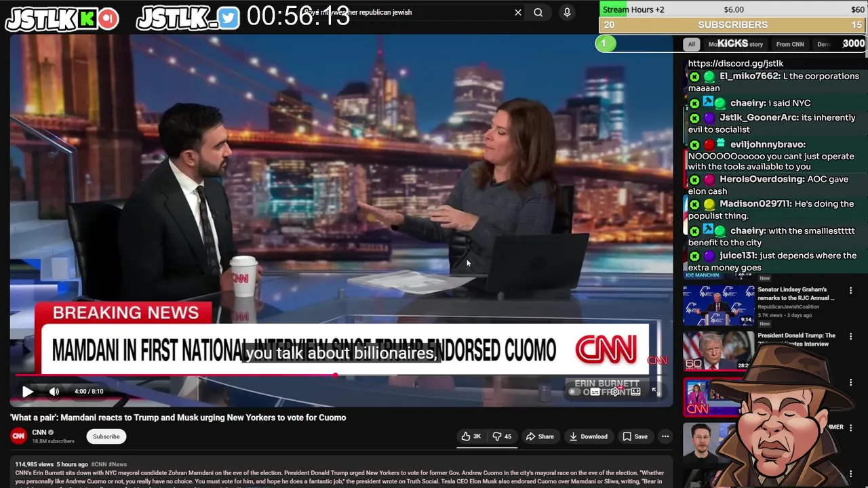The width and height of the screenshot is (868, 488).
Task: Click the red record icon in overlay
Action: pyautogui.click(x=108, y=19)
